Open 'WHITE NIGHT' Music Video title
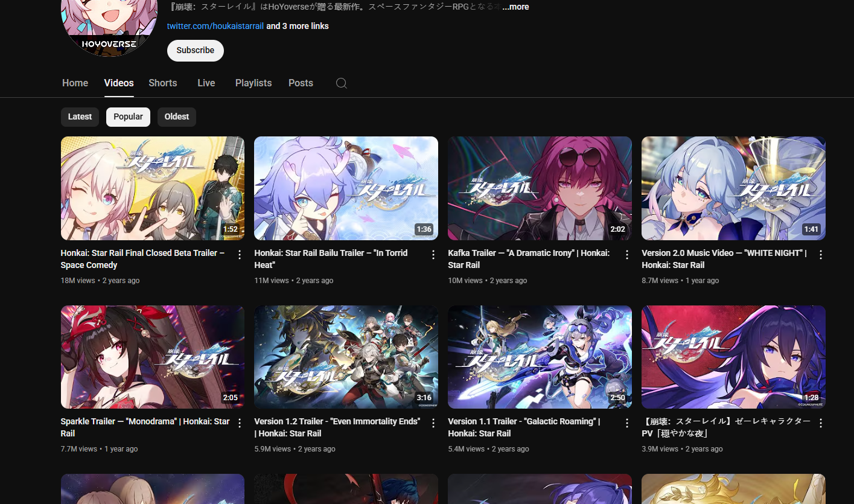 pyautogui.click(x=724, y=259)
